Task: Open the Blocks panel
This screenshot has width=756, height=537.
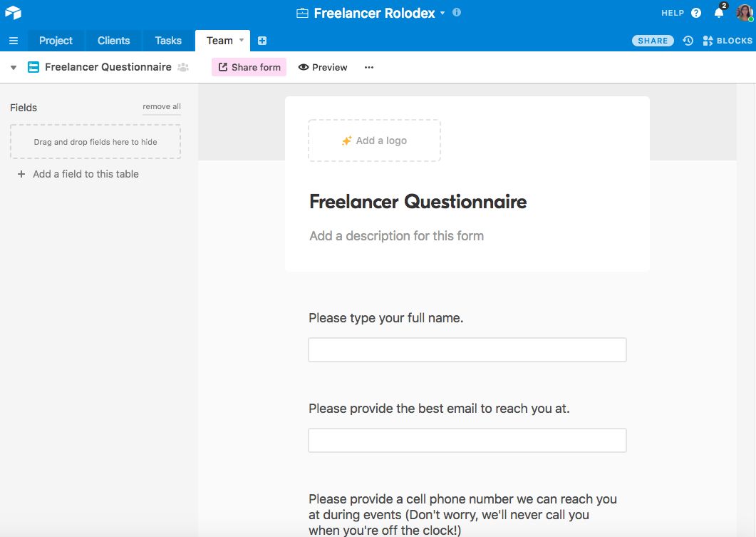Action: [x=727, y=41]
